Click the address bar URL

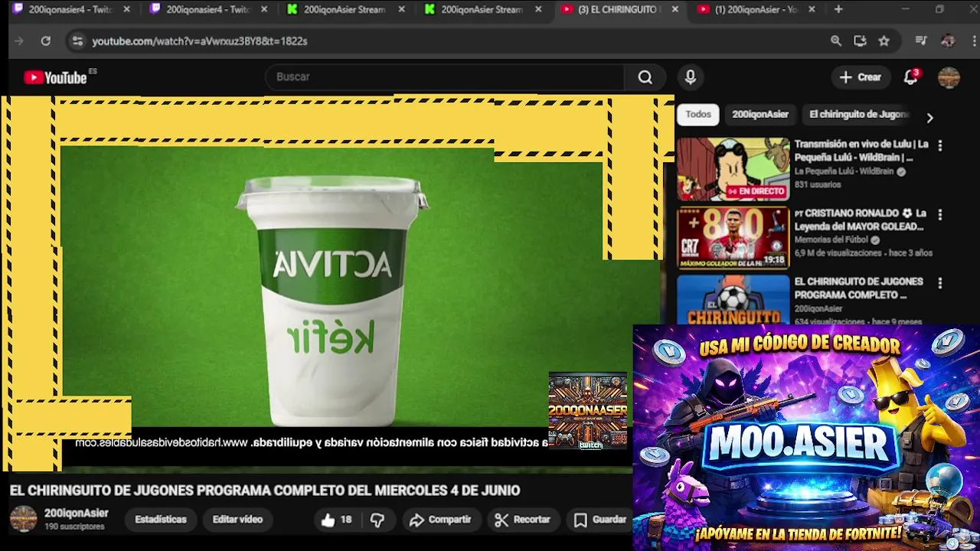point(200,41)
